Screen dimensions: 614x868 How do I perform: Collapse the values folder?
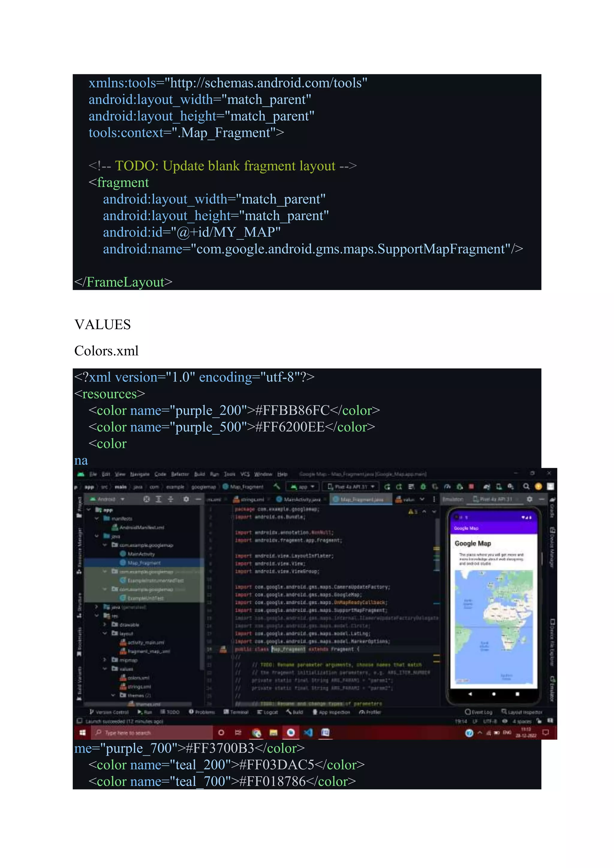point(105,669)
